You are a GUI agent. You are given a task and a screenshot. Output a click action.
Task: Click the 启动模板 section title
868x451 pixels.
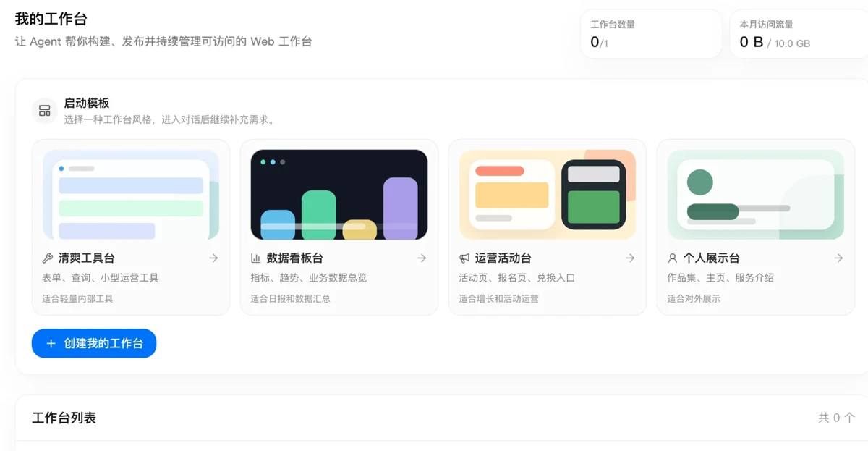(87, 103)
